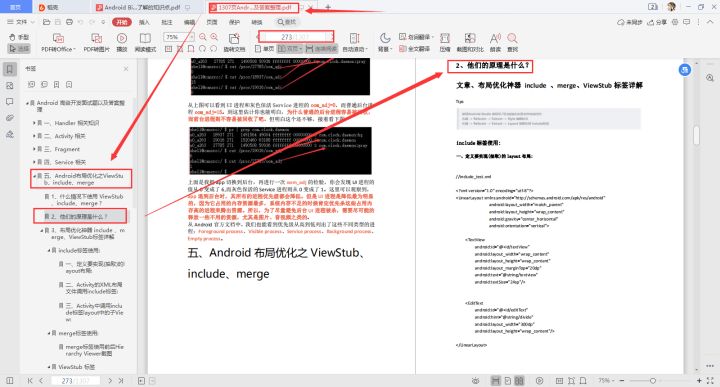Screen dimensions: 720x387
Task: Open background night mode
Action: click(384, 43)
